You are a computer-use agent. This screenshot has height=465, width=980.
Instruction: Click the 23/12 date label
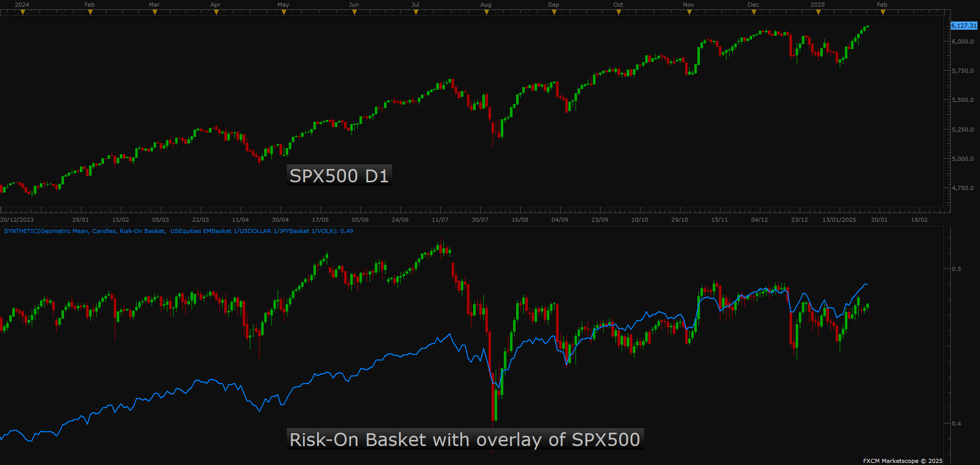[799, 220]
